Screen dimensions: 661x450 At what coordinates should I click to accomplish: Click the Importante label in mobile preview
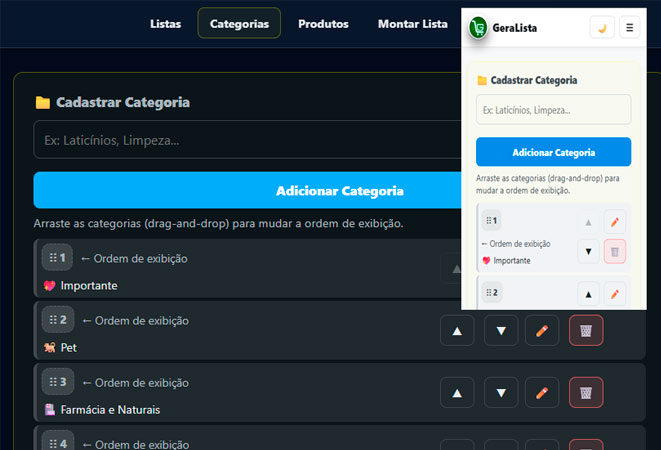point(512,260)
